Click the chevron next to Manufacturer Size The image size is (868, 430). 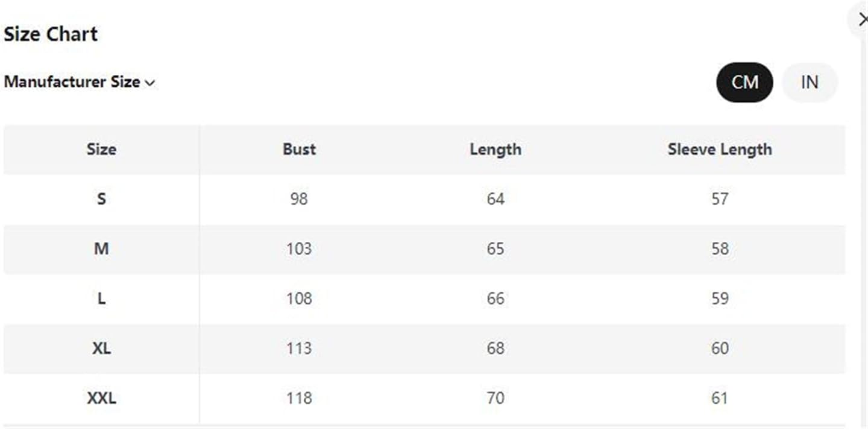151,83
